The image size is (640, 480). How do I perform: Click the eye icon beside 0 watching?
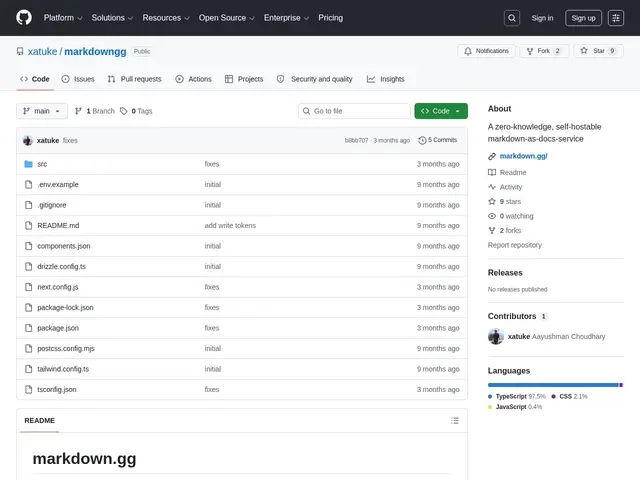click(492, 216)
